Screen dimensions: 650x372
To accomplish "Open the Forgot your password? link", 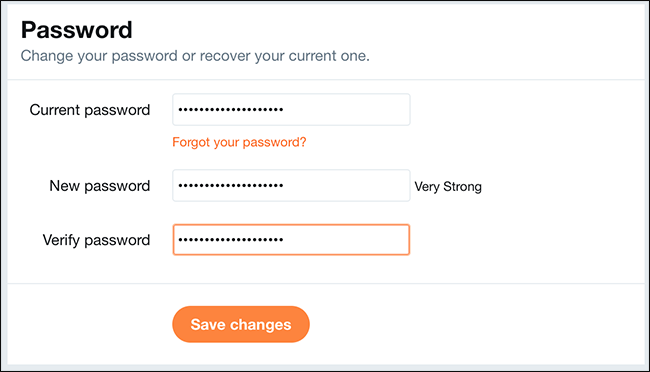I will (x=239, y=142).
